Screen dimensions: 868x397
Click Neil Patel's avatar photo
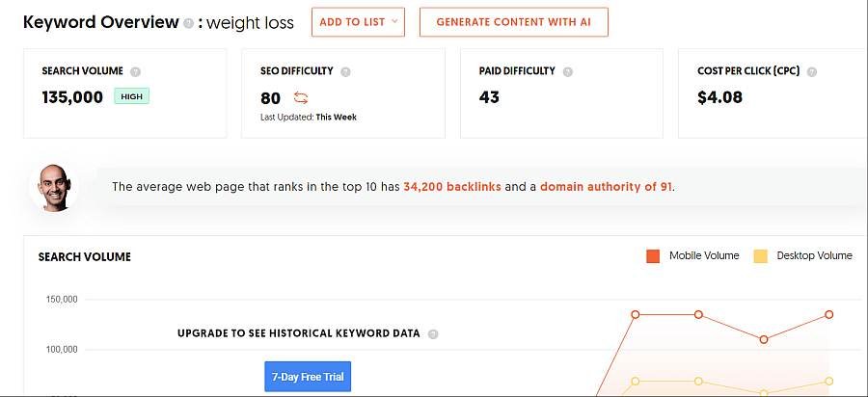click(x=54, y=188)
